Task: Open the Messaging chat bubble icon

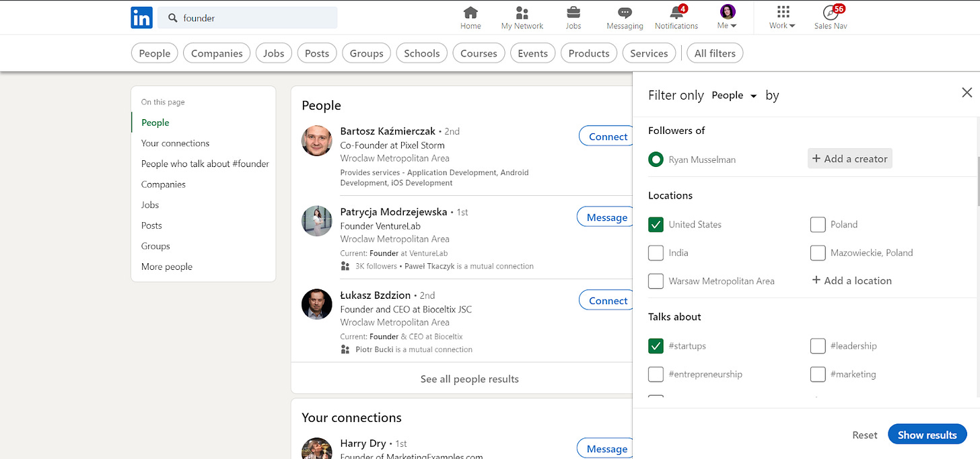Action: coord(625,13)
